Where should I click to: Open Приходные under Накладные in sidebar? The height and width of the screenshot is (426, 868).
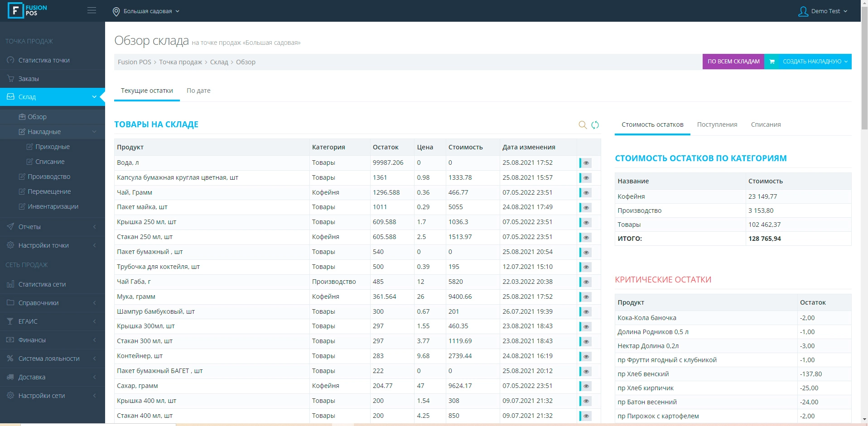52,147
